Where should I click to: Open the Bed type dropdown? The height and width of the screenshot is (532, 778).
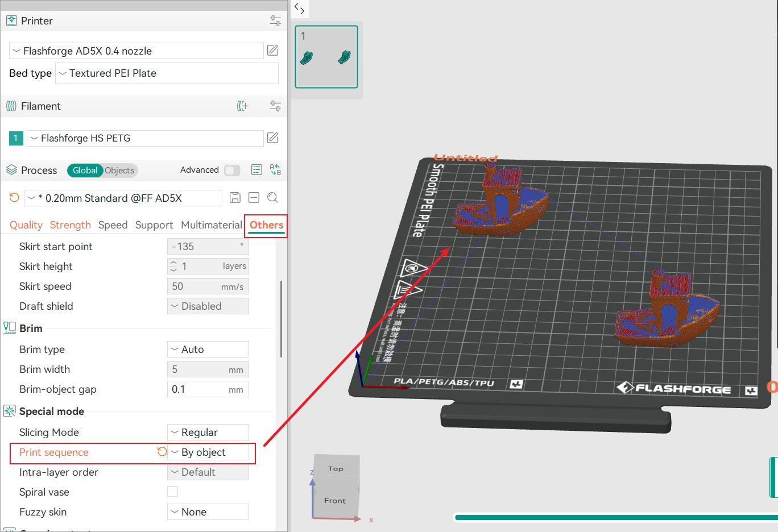tap(167, 73)
